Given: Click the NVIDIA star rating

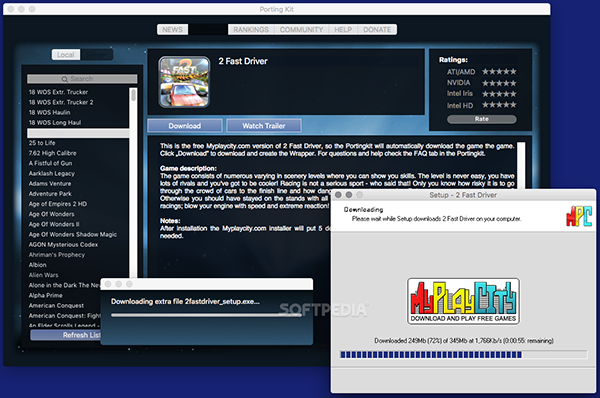Looking at the screenshot, I should (x=499, y=83).
